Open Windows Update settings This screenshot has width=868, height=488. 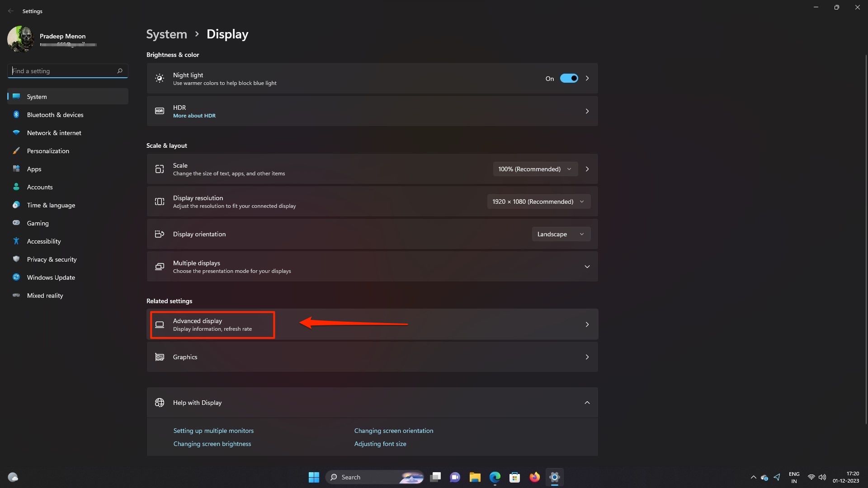click(51, 277)
